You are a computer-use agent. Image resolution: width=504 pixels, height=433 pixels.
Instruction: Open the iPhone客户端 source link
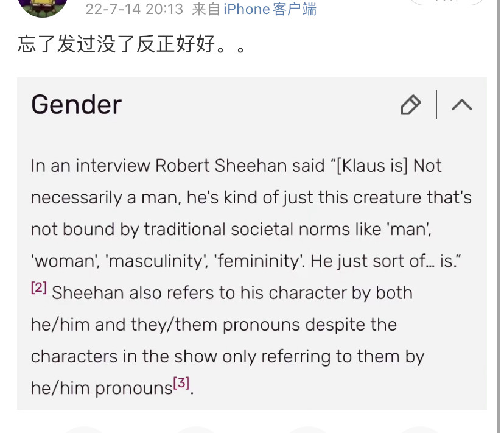click(270, 9)
